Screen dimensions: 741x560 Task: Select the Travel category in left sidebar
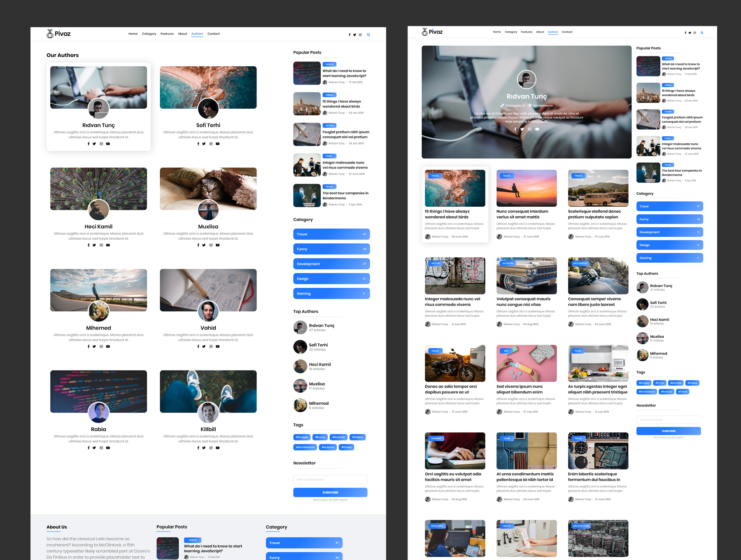[x=331, y=234]
